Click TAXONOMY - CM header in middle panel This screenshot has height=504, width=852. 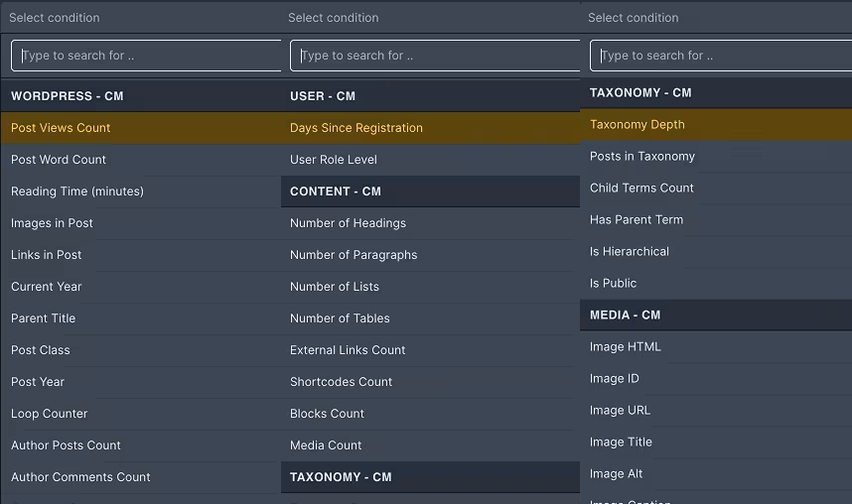[x=430, y=477]
